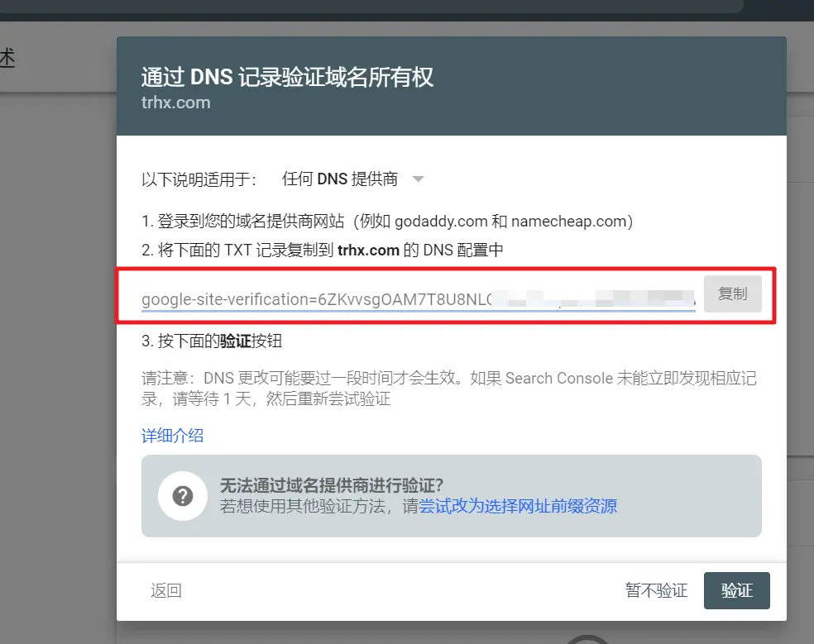This screenshot has height=644, width=814.
Task: Expand the 任何 DNS 提供商 dropdown
Action: click(x=352, y=179)
